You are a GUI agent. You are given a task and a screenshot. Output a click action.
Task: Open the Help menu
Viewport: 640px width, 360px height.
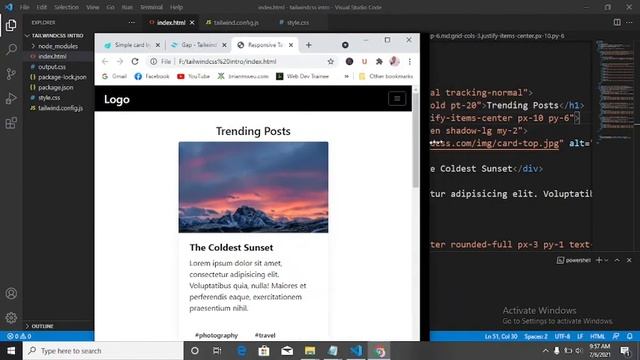(176, 7)
